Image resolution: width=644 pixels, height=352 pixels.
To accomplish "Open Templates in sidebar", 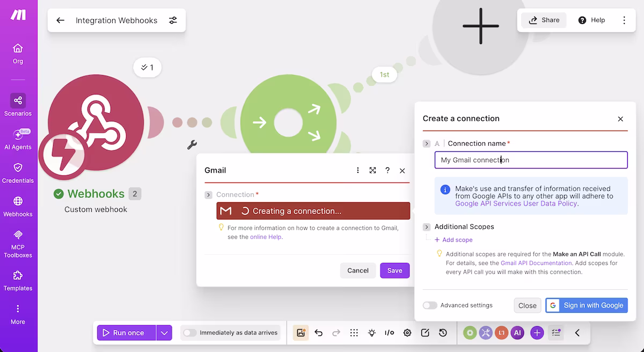I will 18,280.
